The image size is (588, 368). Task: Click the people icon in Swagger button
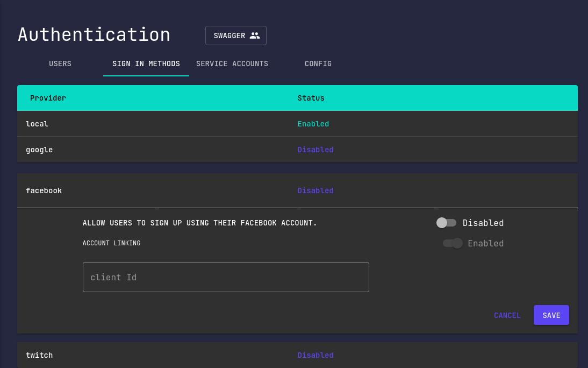coord(255,36)
